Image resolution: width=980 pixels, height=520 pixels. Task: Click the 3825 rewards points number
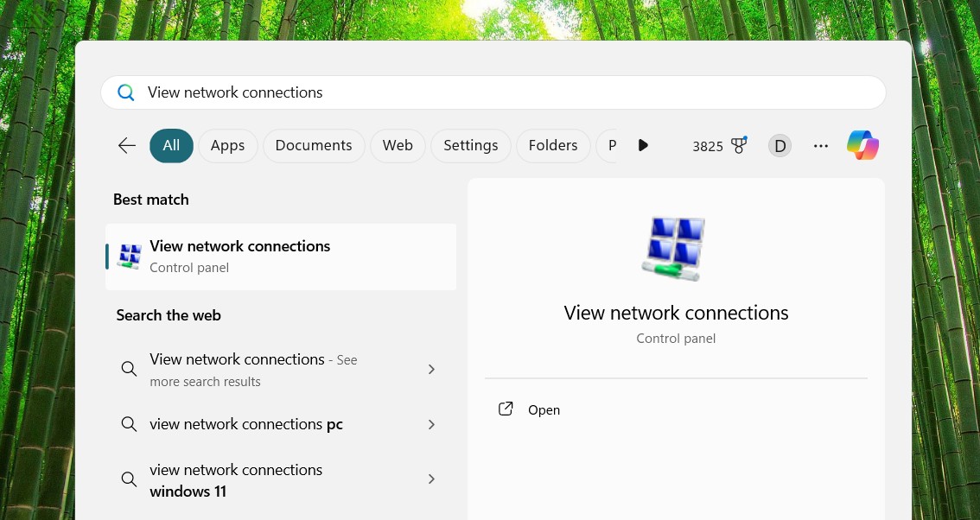[x=708, y=146]
